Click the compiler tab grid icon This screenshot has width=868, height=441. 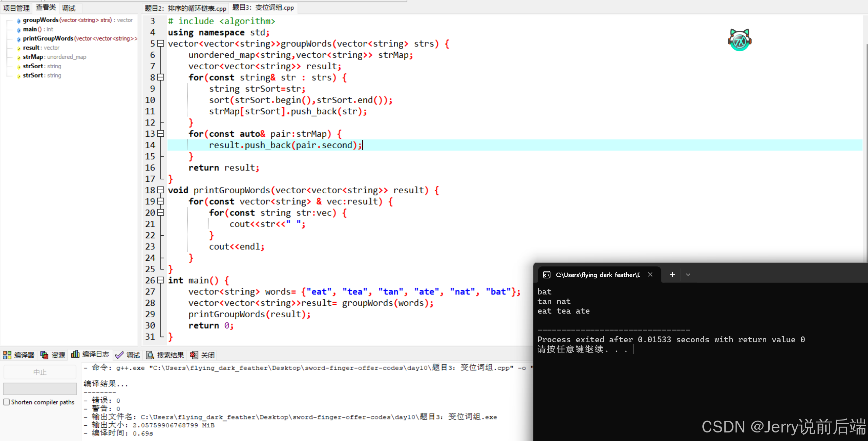coord(7,355)
